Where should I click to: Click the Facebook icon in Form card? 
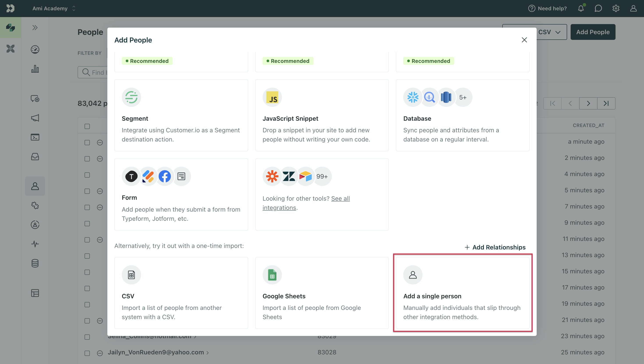tap(165, 177)
